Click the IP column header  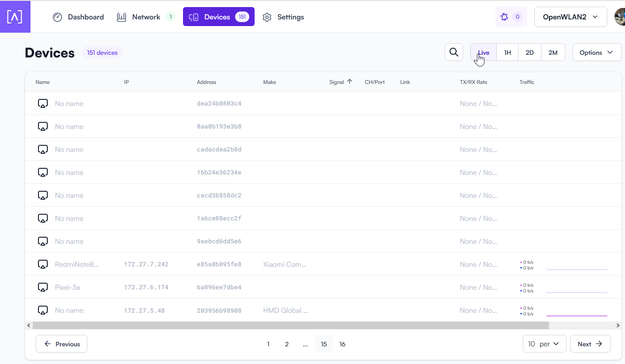pos(126,82)
